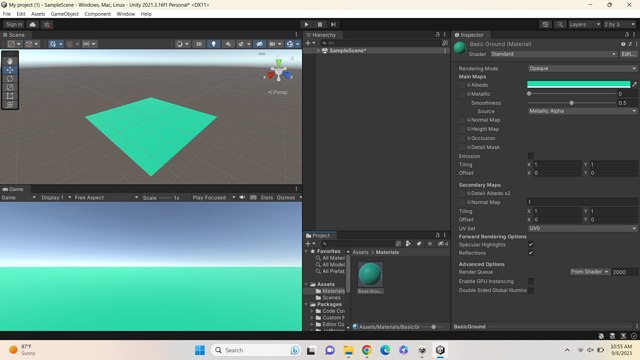Open the Rendering Mode dropdown

[x=582, y=68]
